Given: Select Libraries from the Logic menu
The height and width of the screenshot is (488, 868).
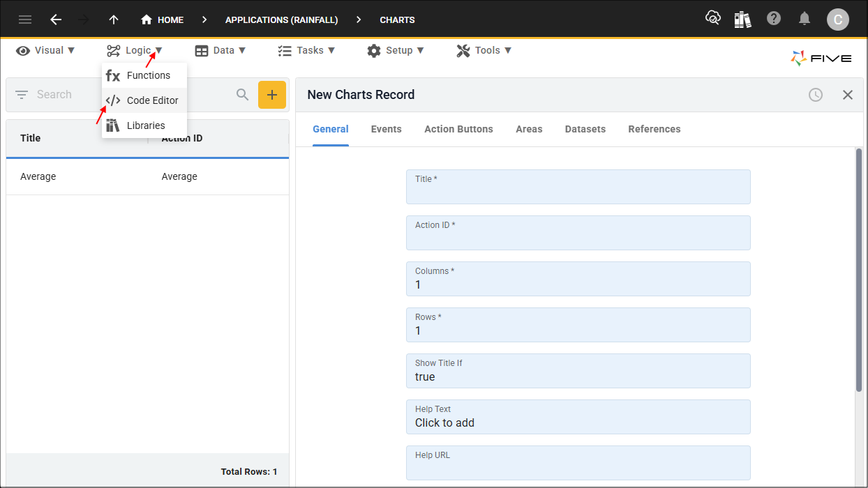Looking at the screenshot, I should (144, 125).
